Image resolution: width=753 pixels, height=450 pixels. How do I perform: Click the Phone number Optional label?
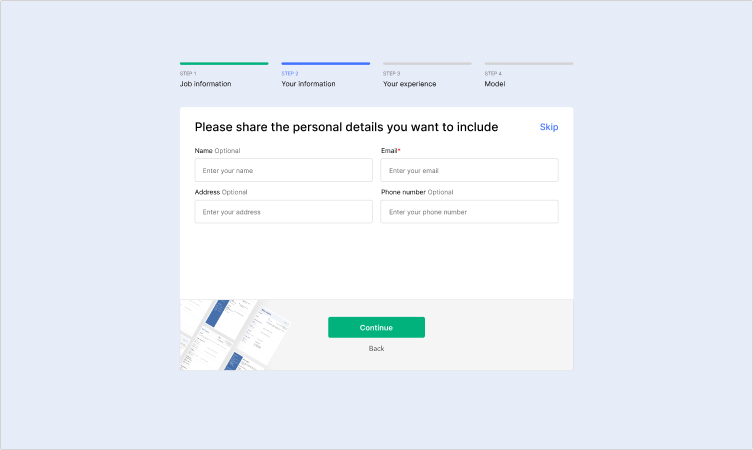(417, 192)
